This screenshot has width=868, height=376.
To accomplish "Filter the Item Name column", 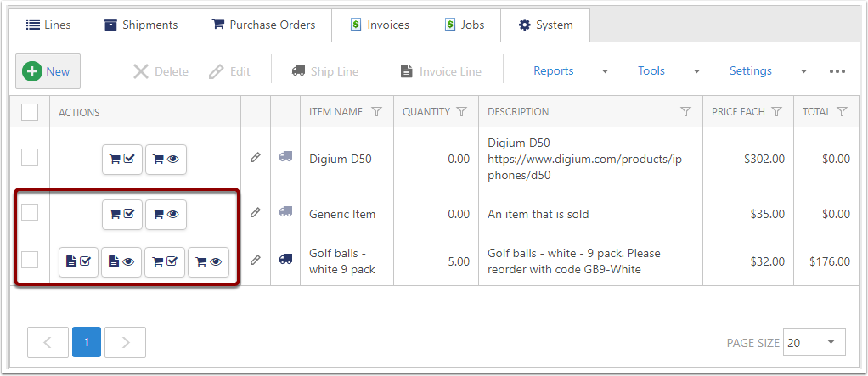I will click(377, 112).
